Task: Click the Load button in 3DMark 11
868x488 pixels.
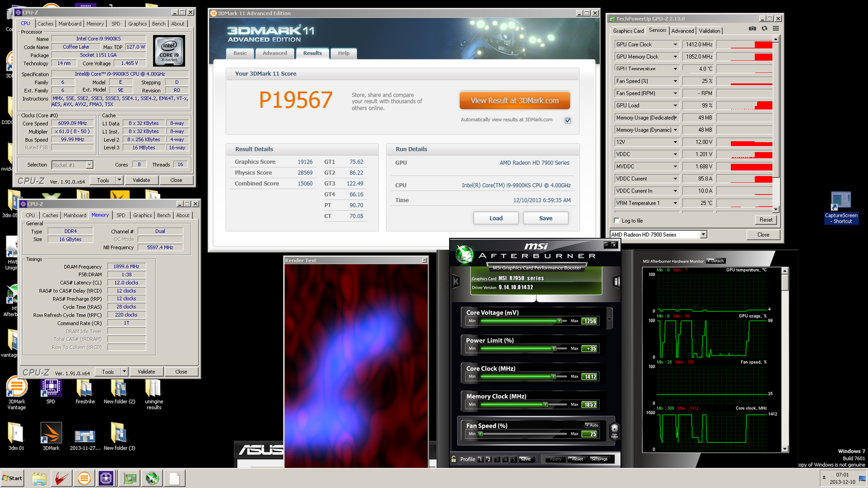Action: (x=496, y=218)
